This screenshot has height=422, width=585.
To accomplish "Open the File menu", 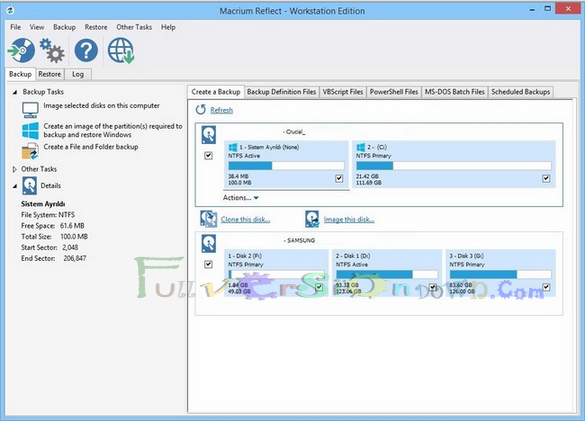I will pyautogui.click(x=16, y=27).
